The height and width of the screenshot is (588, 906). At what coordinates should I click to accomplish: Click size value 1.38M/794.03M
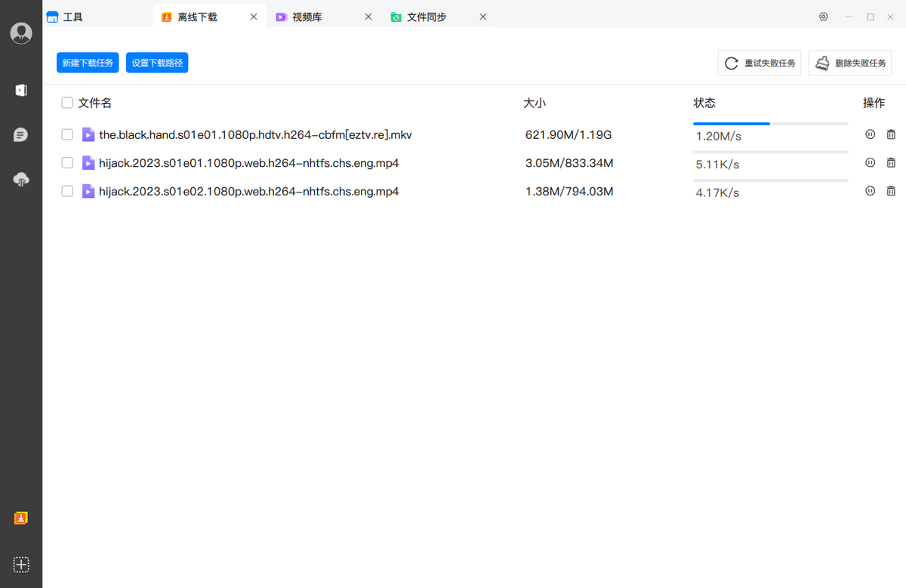pyautogui.click(x=569, y=192)
